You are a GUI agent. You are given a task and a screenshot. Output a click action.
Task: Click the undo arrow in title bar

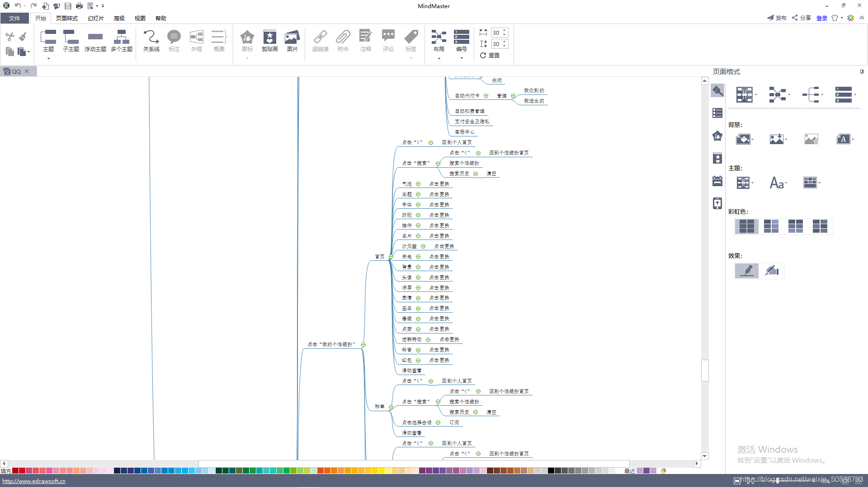tap(18, 6)
